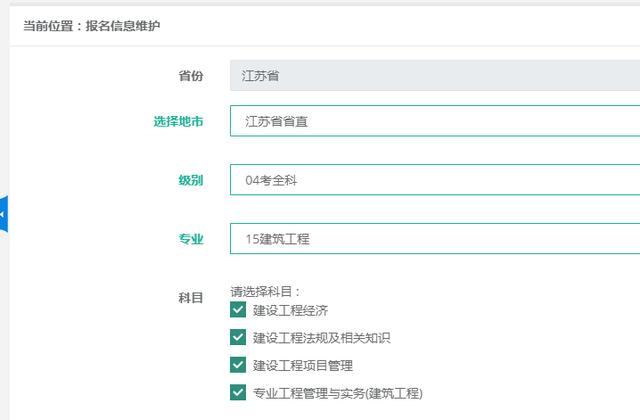This screenshot has height=420, width=640.
Task: Click the 级别 field label
Action: [191, 180]
